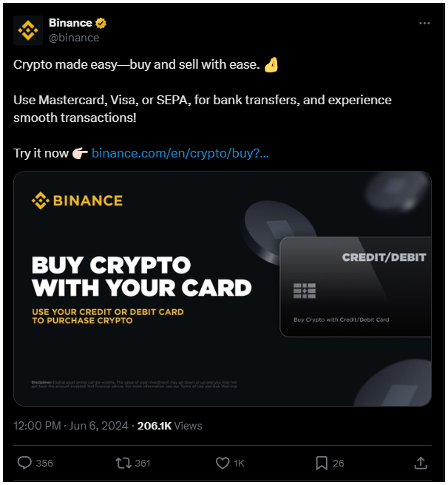Click the share upload icon
Screen dimensions: 448x485
pyautogui.click(x=421, y=463)
